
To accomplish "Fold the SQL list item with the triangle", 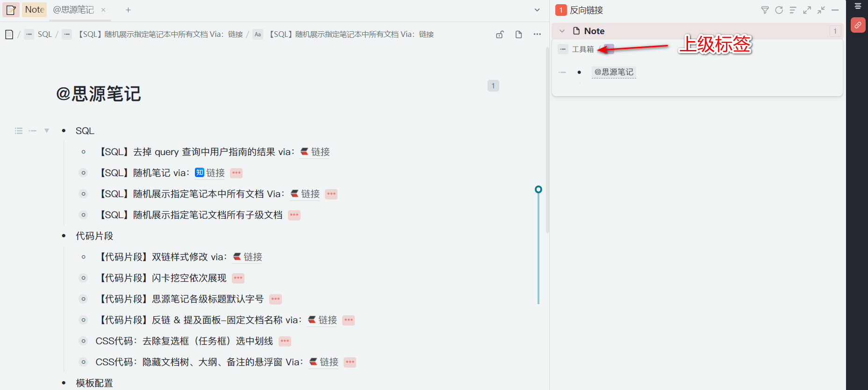I will point(47,131).
